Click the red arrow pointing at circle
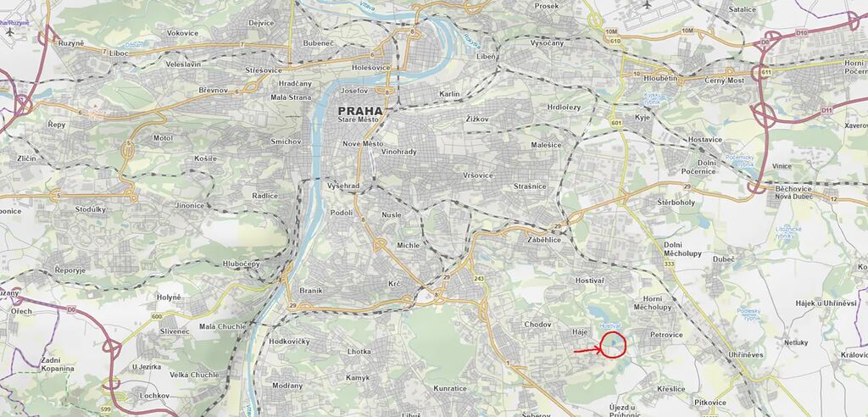Viewport: 868px width, 417px height. 587,349
